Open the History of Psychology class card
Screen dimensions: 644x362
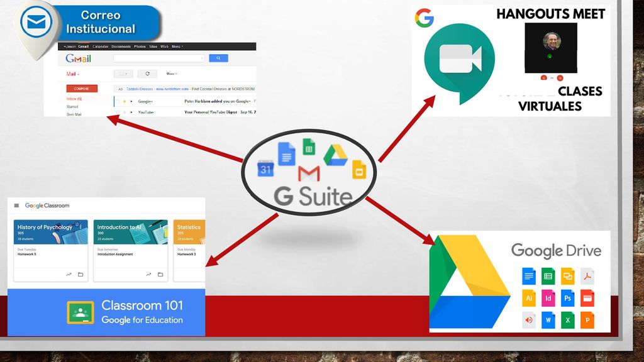[x=50, y=251]
